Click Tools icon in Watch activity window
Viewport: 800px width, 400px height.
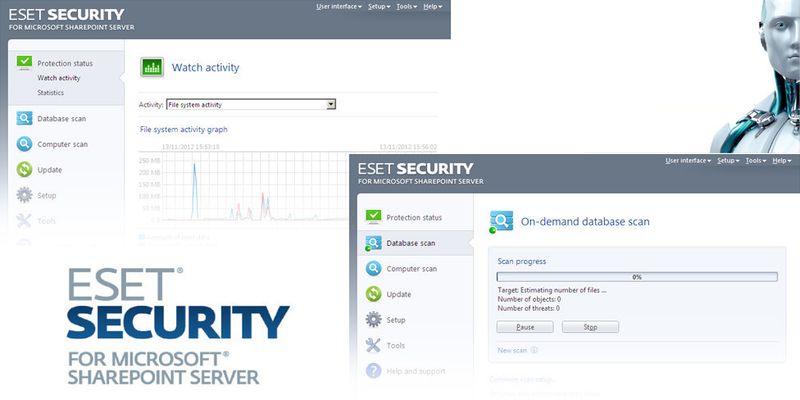[x=24, y=220]
